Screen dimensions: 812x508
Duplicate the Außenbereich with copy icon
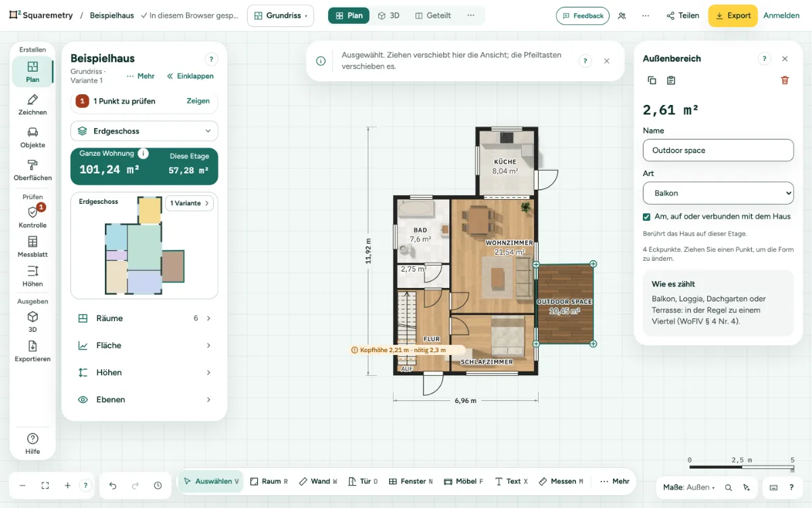tap(652, 81)
